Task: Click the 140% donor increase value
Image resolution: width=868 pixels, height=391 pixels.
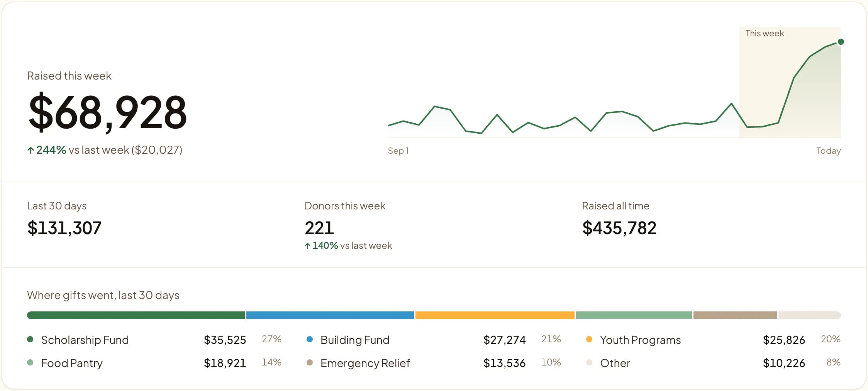Action: (x=325, y=246)
